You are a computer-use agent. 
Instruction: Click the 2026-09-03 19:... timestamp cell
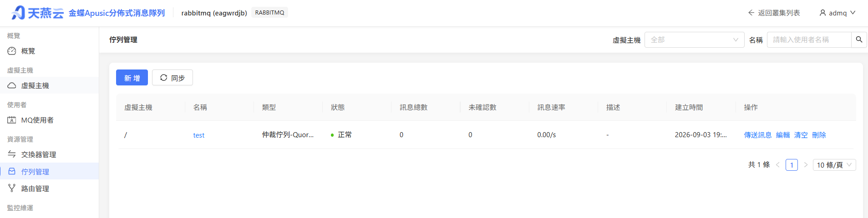coord(700,135)
